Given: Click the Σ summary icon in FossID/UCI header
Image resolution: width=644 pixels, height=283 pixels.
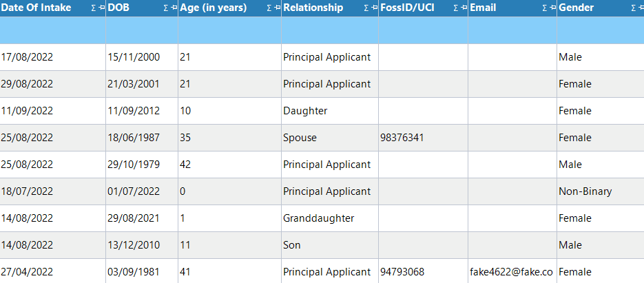Looking at the screenshot, I should click(x=455, y=8).
